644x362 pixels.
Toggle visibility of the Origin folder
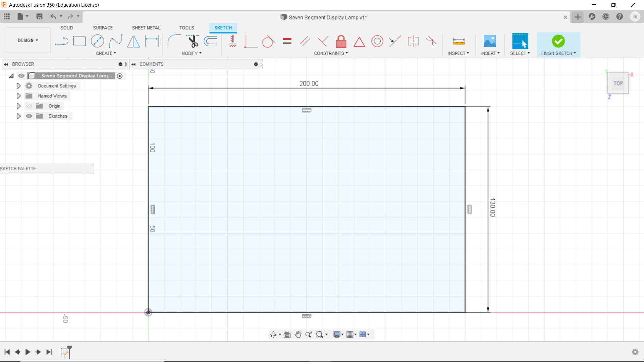pos(29,106)
